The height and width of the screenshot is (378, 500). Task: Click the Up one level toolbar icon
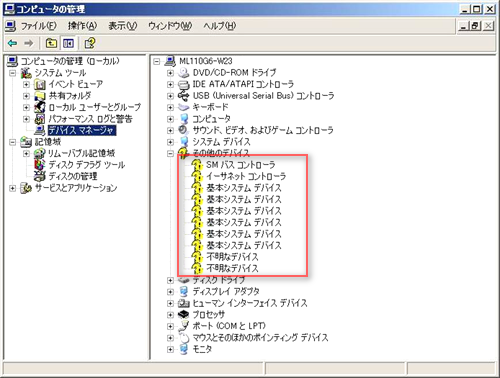coord(51,43)
